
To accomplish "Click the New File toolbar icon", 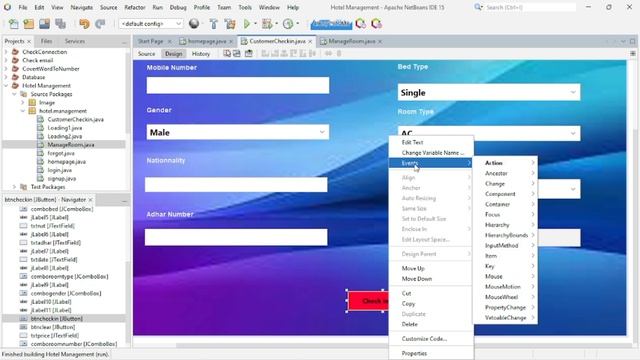I will [13, 24].
